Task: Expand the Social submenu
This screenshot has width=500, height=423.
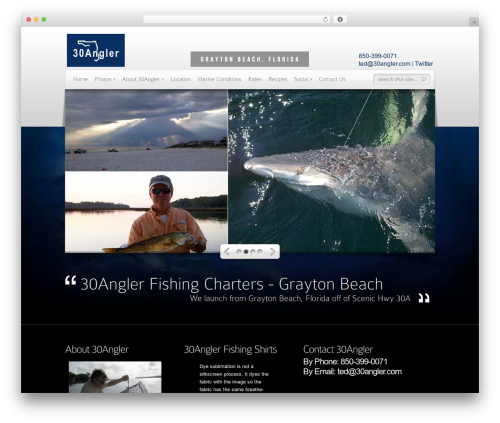Action: [303, 79]
